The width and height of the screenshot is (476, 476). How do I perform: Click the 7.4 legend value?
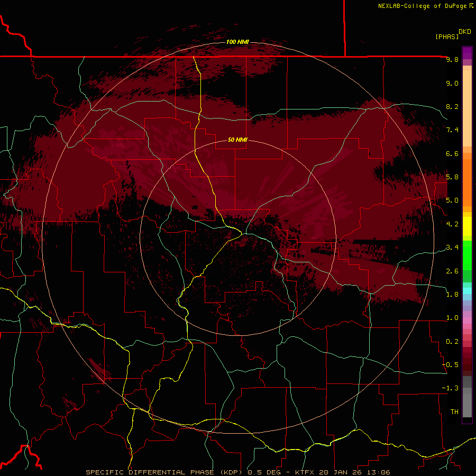(452, 130)
